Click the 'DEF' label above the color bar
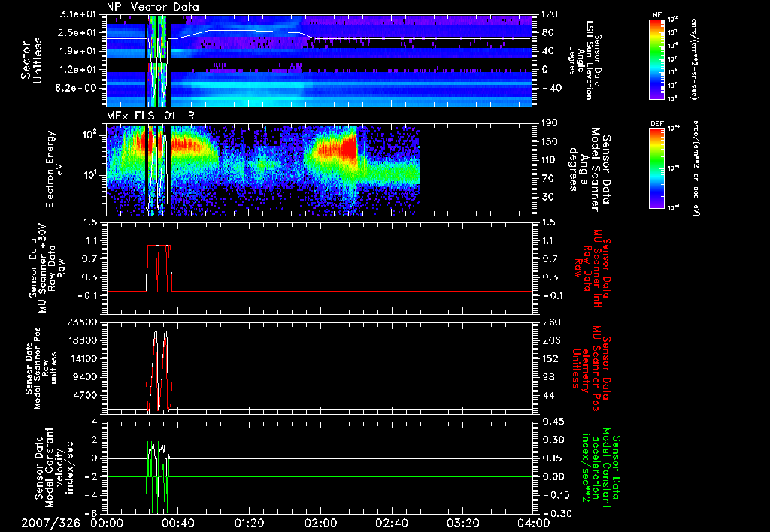Screen dimensions: 770x532 click(x=656, y=124)
